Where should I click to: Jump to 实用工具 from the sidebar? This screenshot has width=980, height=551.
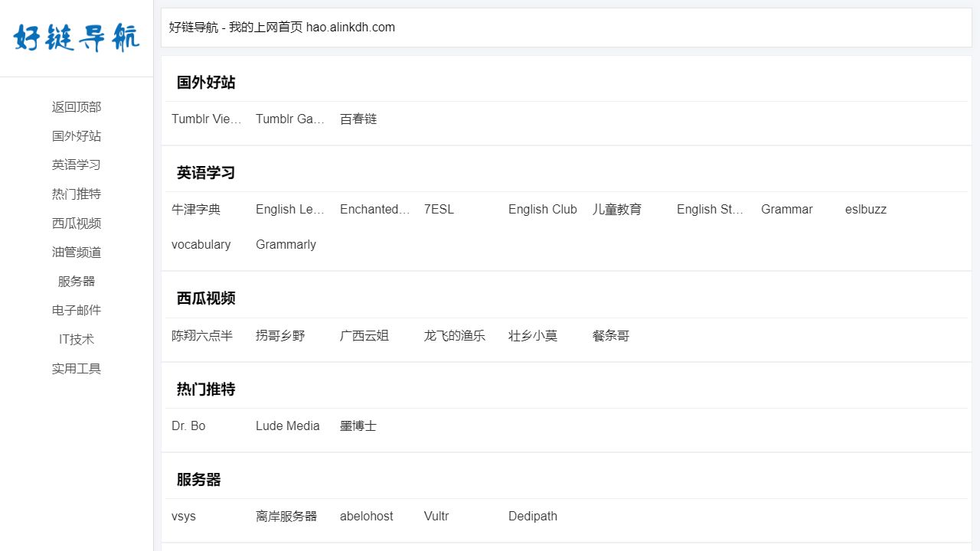pyautogui.click(x=77, y=369)
